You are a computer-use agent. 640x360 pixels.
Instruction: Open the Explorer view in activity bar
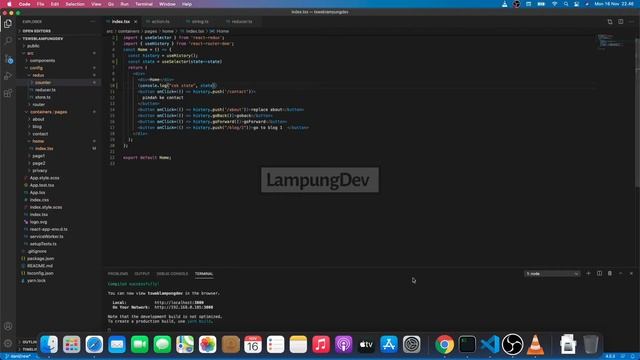(8, 24)
